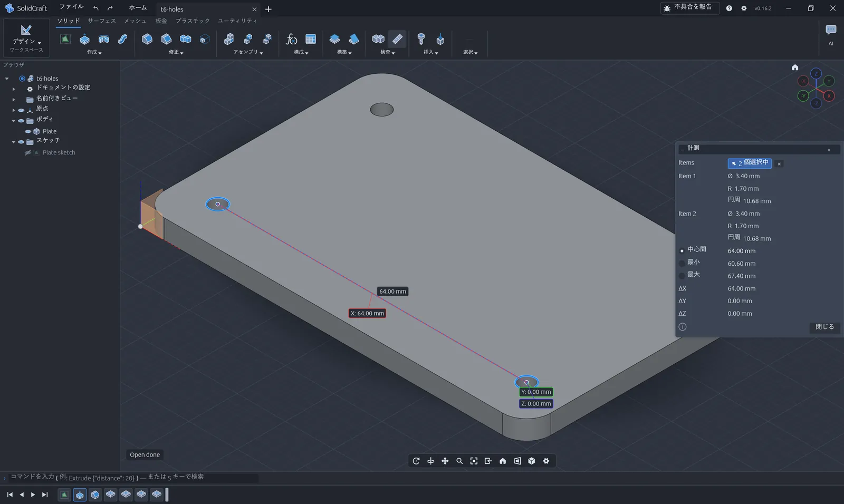Click the home view icon near view cube
Image resolution: width=844 pixels, height=504 pixels.
pos(795,67)
